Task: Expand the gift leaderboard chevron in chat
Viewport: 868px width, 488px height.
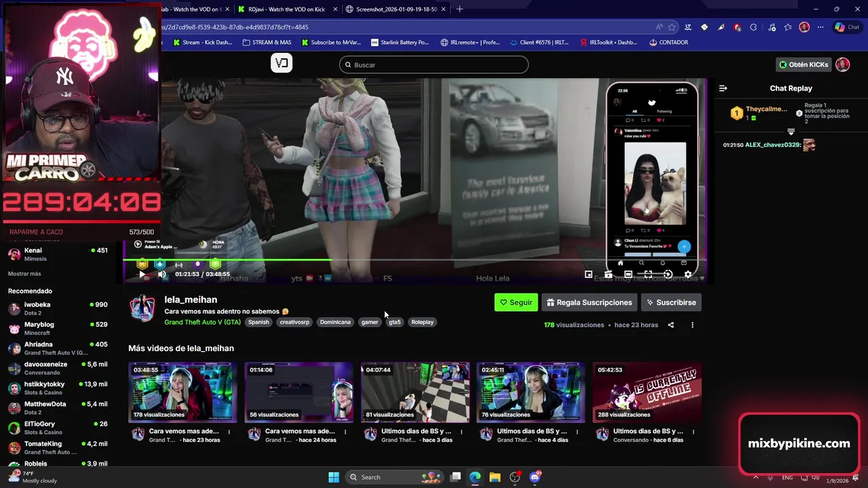Action: [791, 131]
